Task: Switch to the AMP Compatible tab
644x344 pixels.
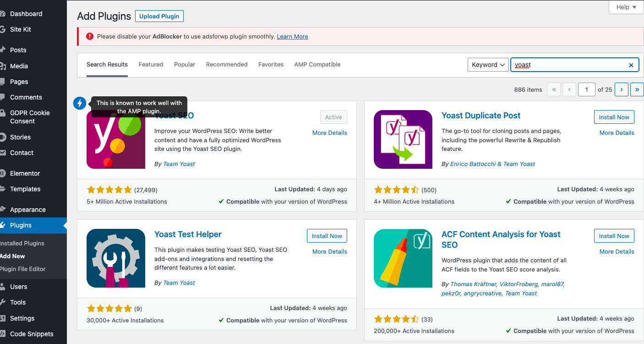Action: tap(317, 65)
